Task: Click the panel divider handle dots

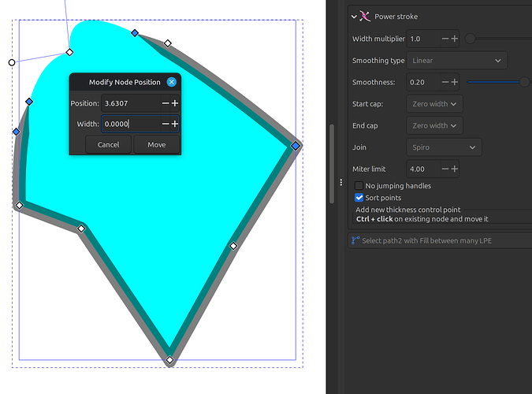Action: (x=341, y=183)
